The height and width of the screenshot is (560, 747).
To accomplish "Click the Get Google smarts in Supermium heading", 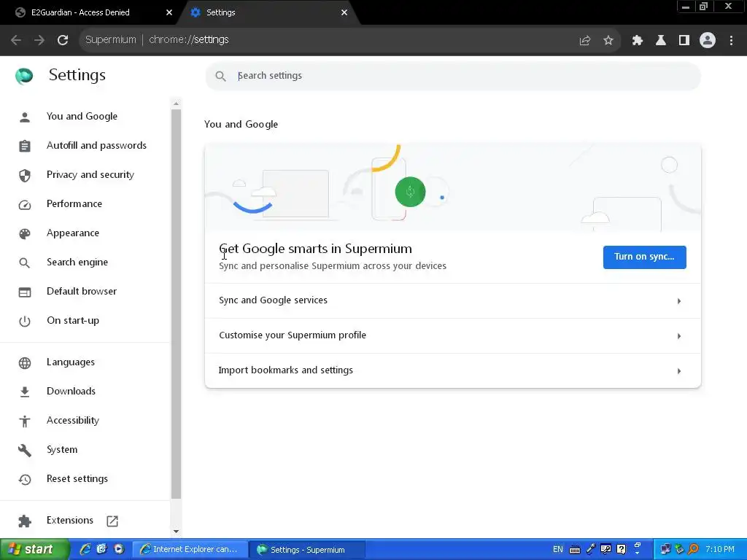I will [315, 249].
